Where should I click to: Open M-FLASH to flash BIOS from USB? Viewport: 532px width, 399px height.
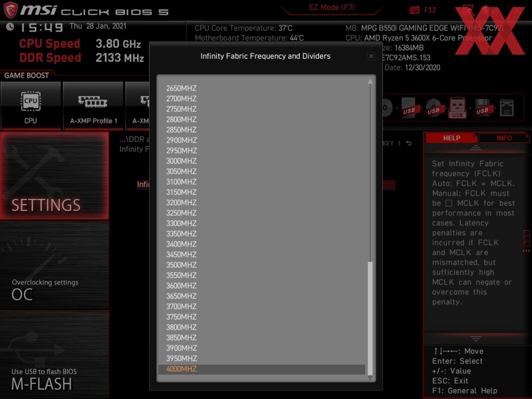coord(54,354)
